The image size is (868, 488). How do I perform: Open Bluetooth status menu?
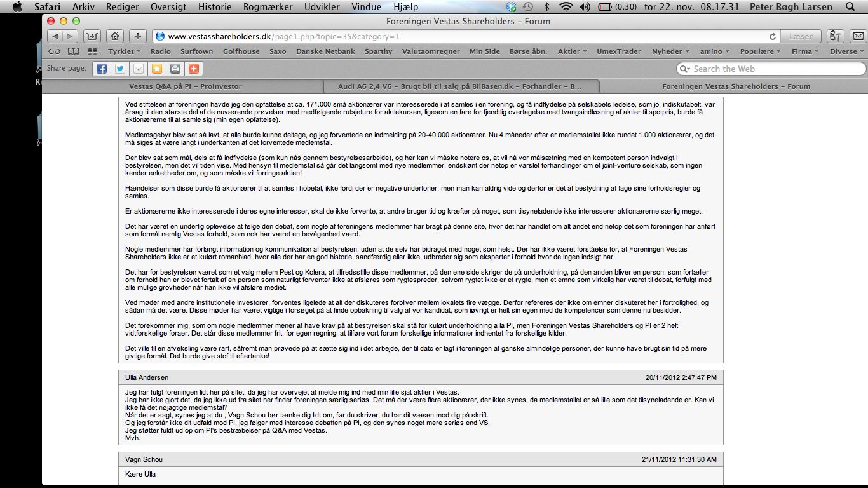pyautogui.click(x=546, y=7)
